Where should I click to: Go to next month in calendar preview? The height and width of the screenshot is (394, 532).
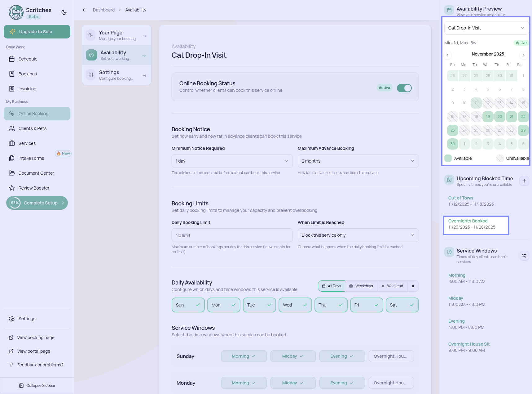pyautogui.click(x=523, y=55)
